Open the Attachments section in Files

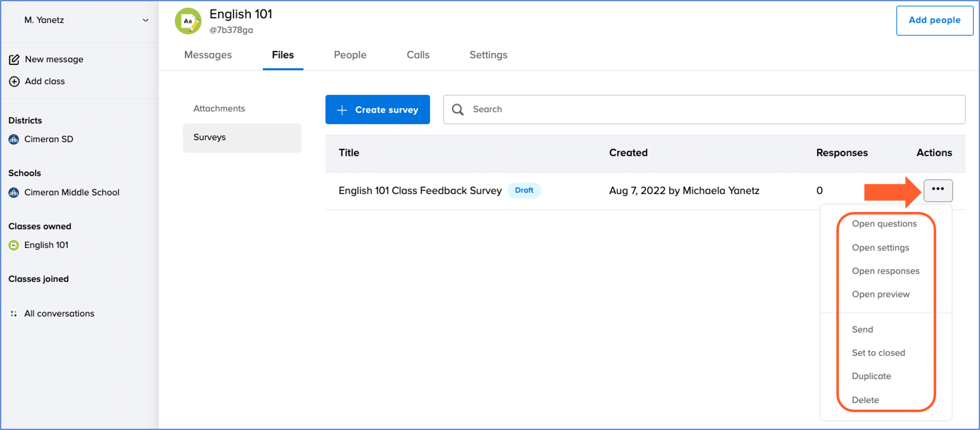(219, 109)
